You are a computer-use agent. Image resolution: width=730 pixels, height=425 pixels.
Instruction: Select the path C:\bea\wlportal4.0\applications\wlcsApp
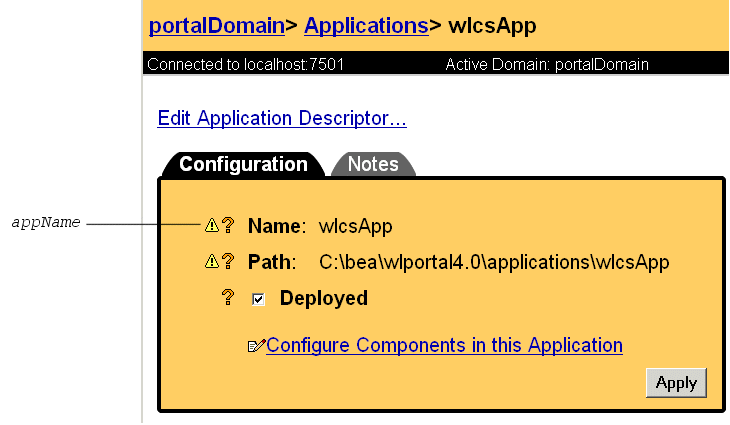point(494,263)
